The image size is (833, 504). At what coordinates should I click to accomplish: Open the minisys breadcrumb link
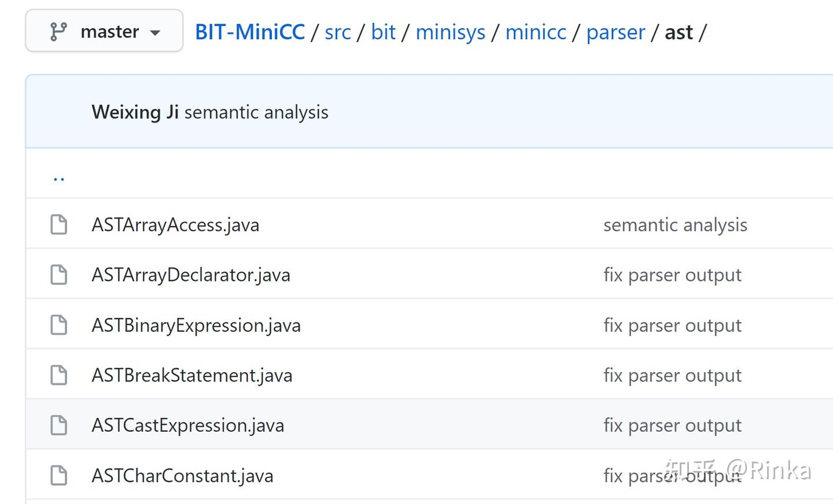(451, 32)
